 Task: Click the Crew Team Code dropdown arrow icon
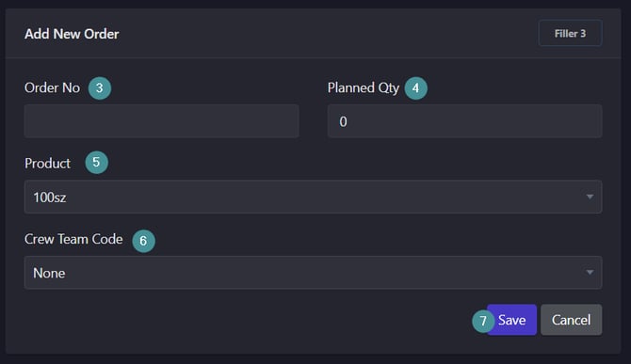[590, 273]
